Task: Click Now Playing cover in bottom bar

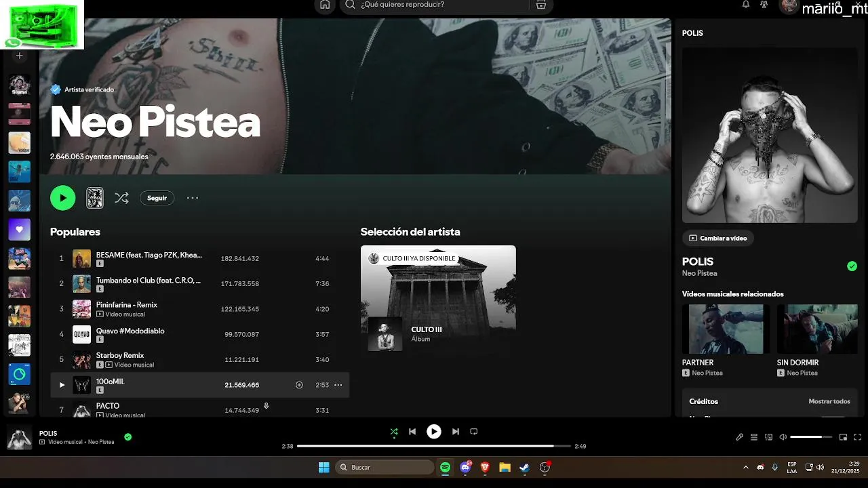Action: coord(19,437)
